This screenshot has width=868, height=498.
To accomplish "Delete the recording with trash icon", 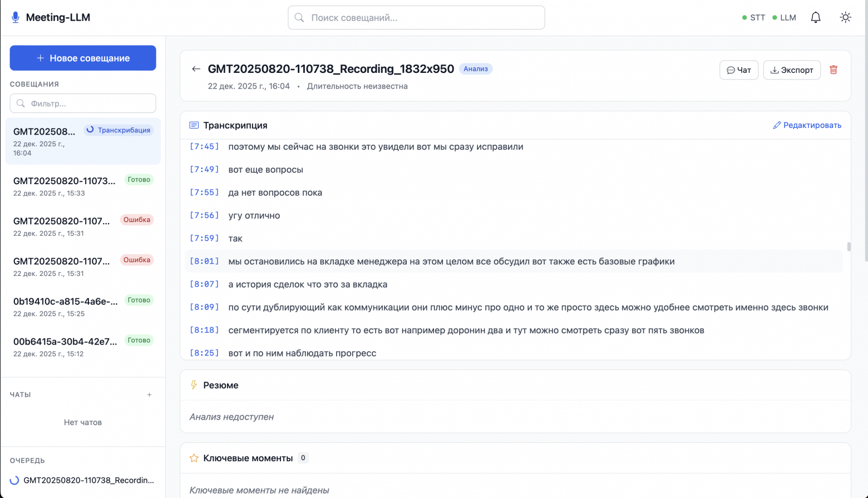I will point(834,70).
